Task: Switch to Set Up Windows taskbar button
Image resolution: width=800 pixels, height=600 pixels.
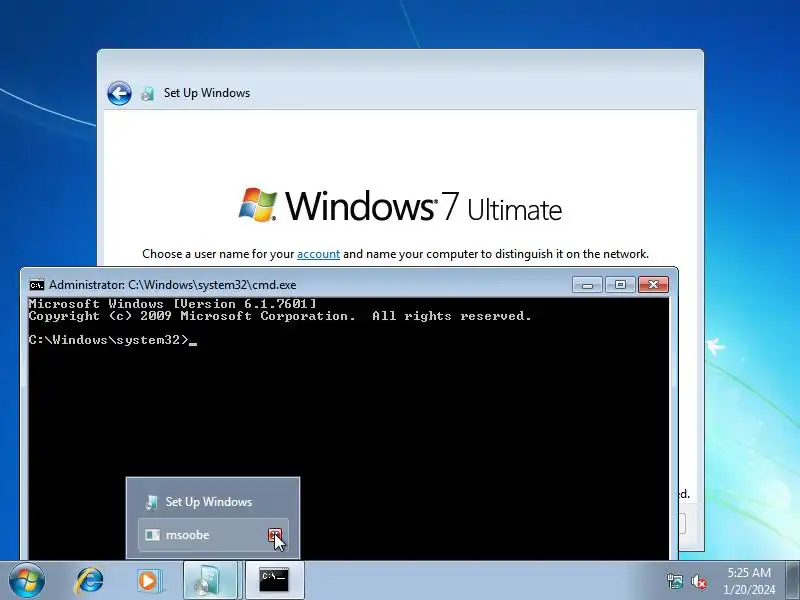Action: pos(210,581)
